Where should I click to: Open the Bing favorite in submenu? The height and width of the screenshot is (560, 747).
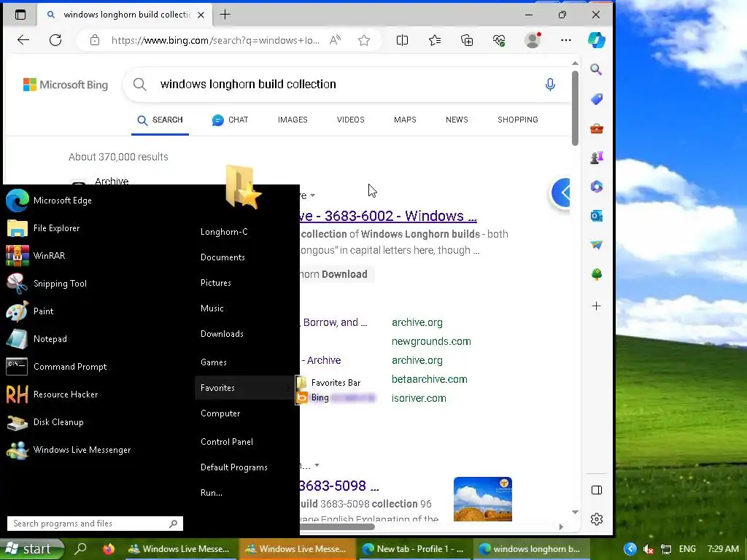coord(336,397)
